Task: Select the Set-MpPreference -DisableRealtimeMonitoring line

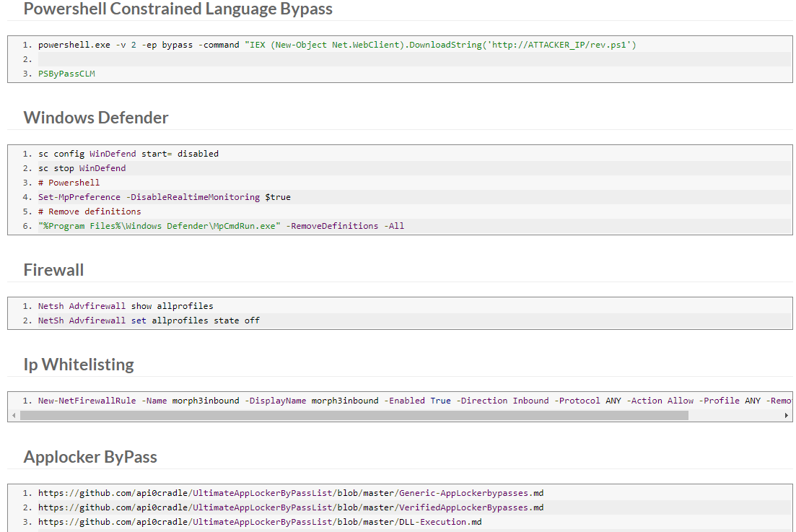Action: (165, 197)
